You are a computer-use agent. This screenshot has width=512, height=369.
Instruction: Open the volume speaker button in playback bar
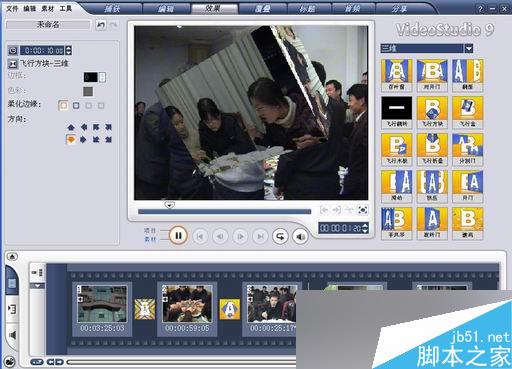tap(300, 237)
